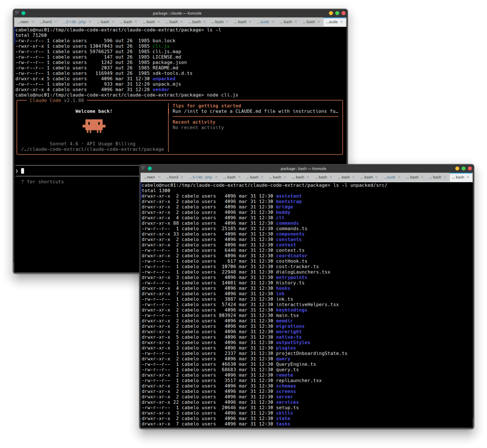Minimize the claude Konsole window with the yellow button
The width and height of the screenshot is (487, 448).
coord(330,13)
